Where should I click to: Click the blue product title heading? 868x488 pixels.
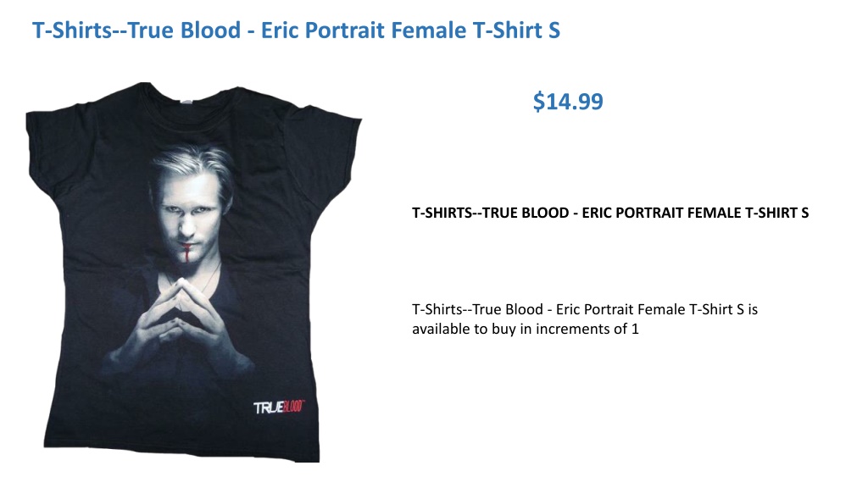click(x=296, y=30)
